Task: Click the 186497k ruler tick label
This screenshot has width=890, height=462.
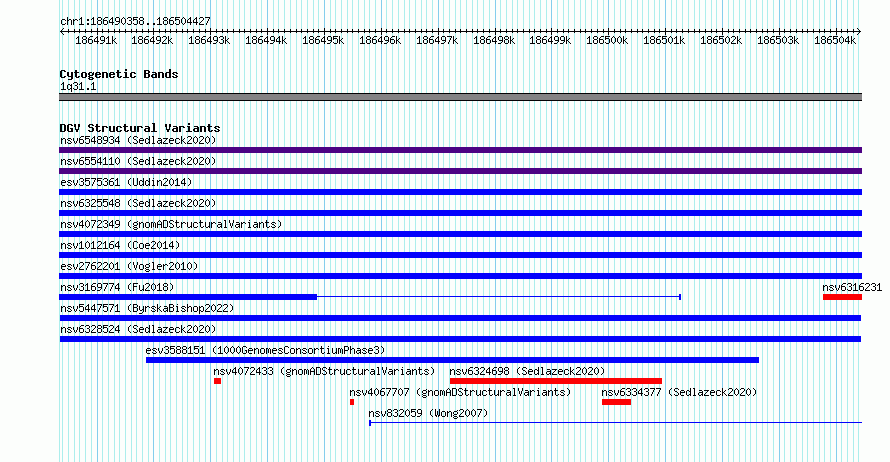Action: coord(437,40)
